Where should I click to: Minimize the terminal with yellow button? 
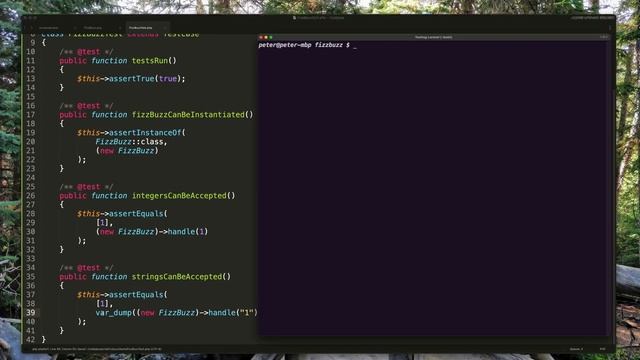click(266, 37)
